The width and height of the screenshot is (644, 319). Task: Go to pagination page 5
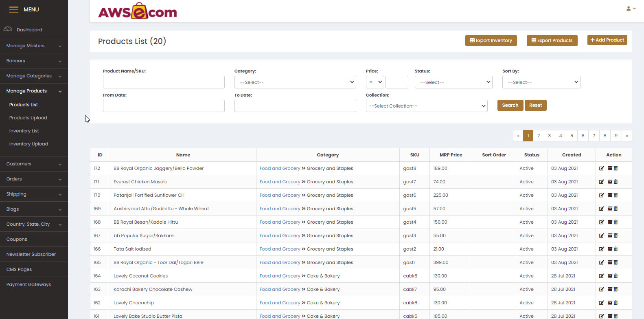coord(572,136)
